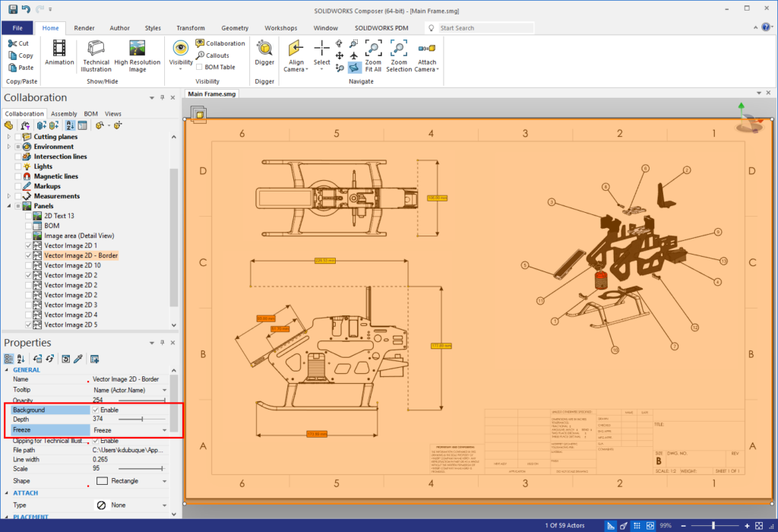Open the Render ribbon tab

click(84, 27)
